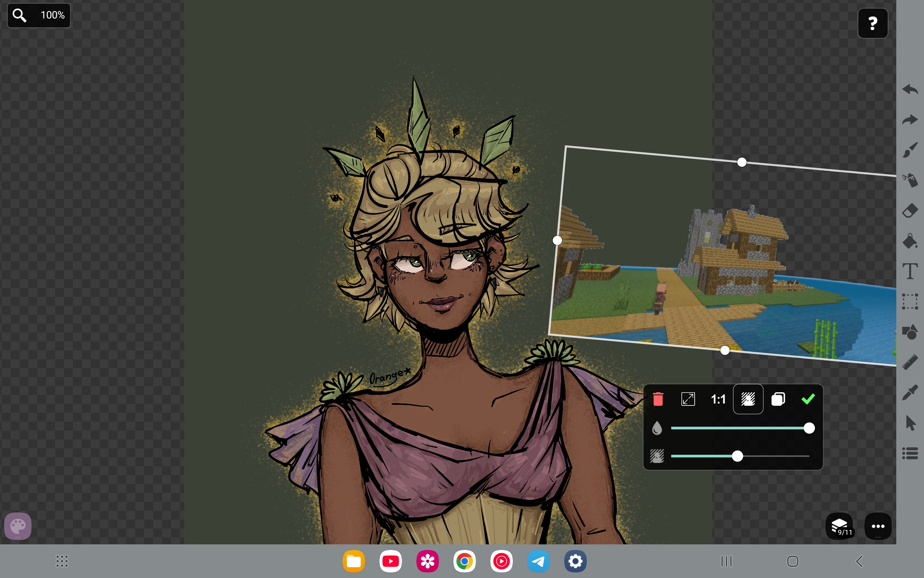
Task: Open the list menu icon
Action: pyautogui.click(x=910, y=453)
